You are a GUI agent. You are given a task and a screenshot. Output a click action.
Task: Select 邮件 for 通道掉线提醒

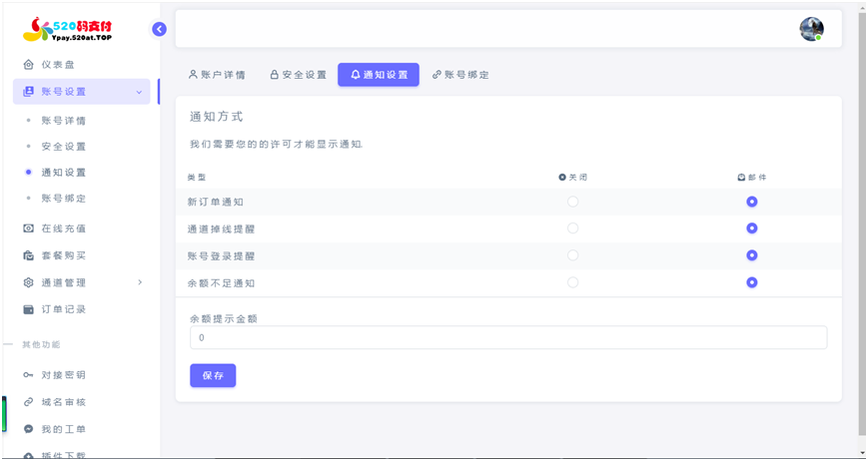pyautogui.click(x=752, y=229)
